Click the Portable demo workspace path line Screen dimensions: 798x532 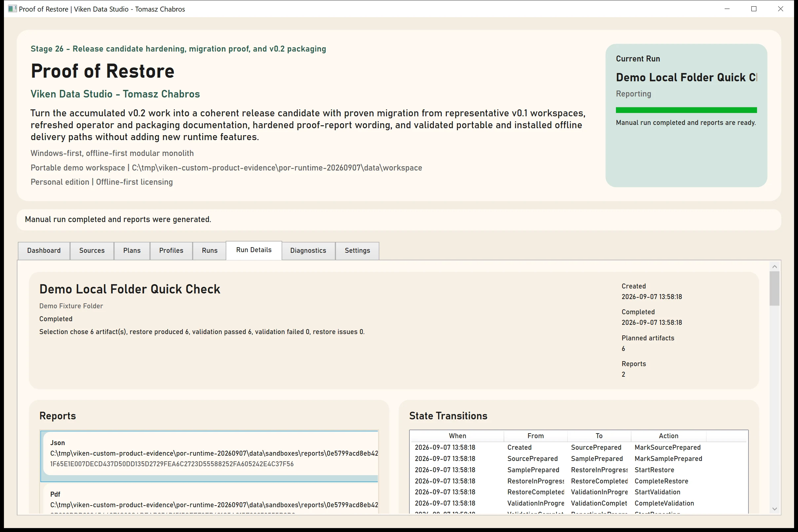point(226,168)
